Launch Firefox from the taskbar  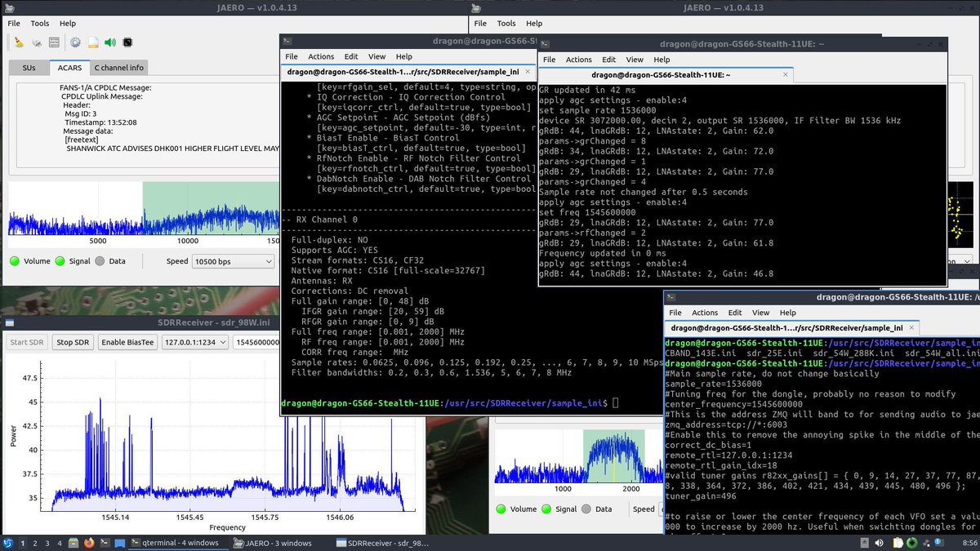coord(89,543)
